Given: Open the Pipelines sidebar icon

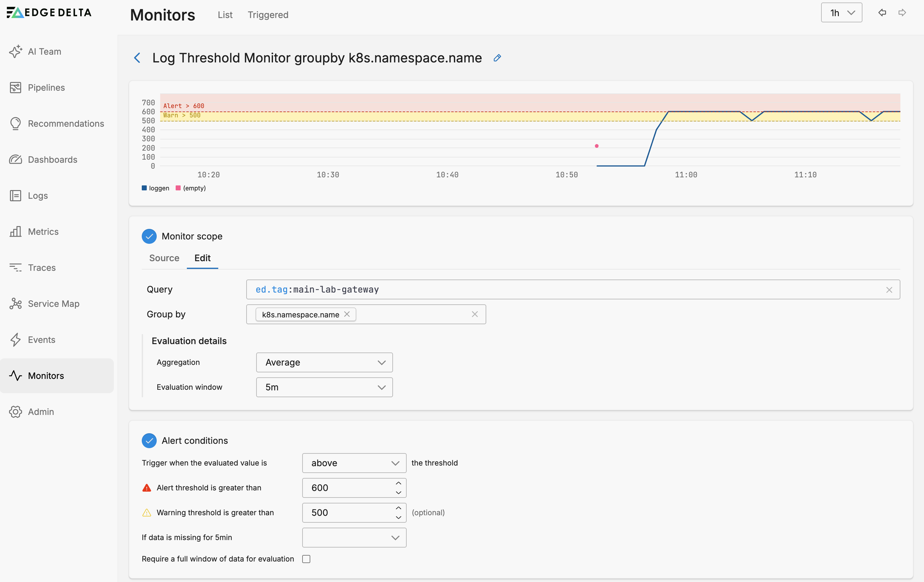Looking at the screenshot, I should click(x=15, y=87).
